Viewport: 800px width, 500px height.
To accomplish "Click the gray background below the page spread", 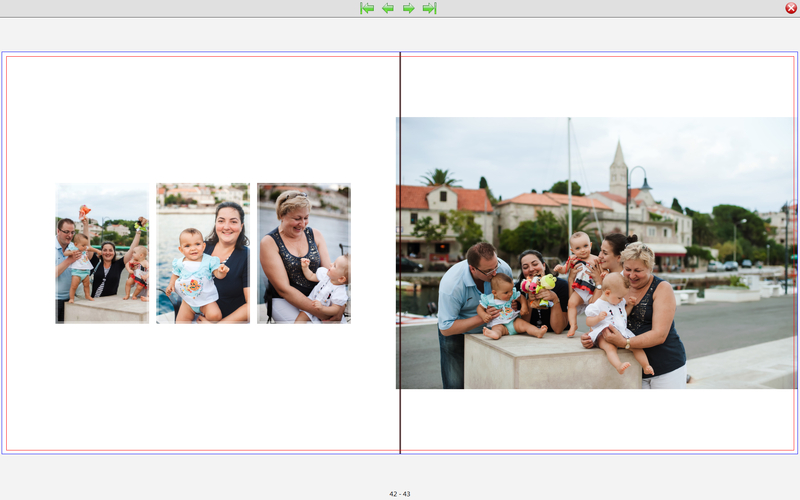I will [200, 475].
